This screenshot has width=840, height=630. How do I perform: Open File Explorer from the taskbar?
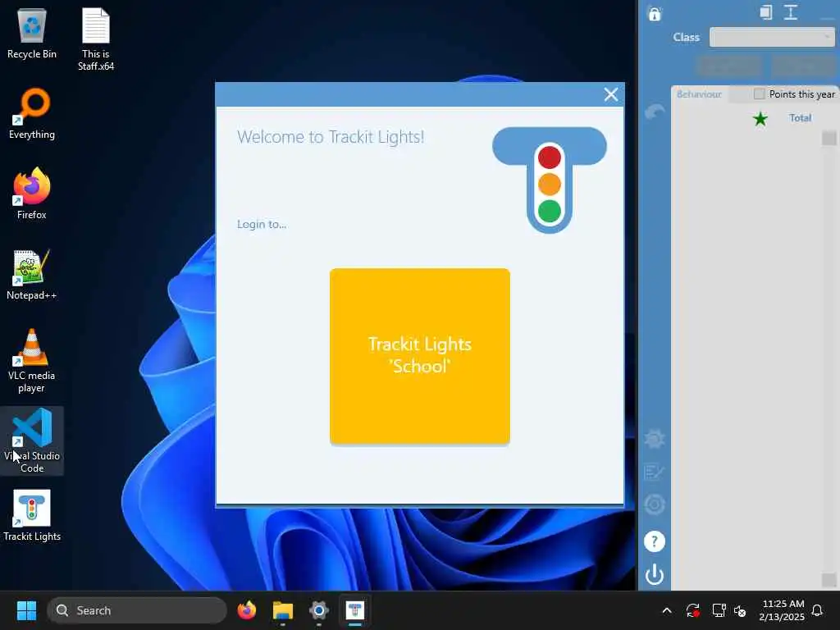(x=283, y=610)
